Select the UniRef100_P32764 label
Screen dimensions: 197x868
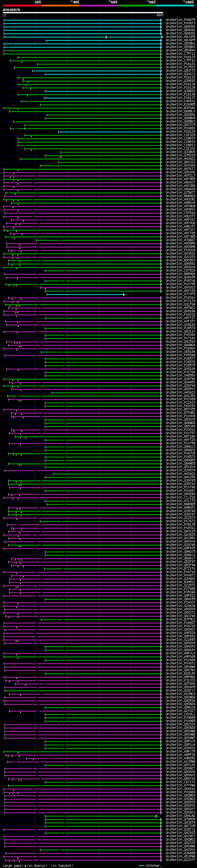(x=180, y=372)
